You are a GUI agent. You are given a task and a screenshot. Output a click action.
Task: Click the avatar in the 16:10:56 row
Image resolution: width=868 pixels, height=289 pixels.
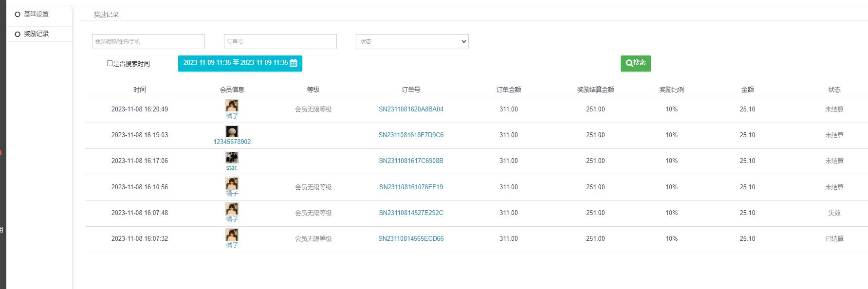[232, 183]
